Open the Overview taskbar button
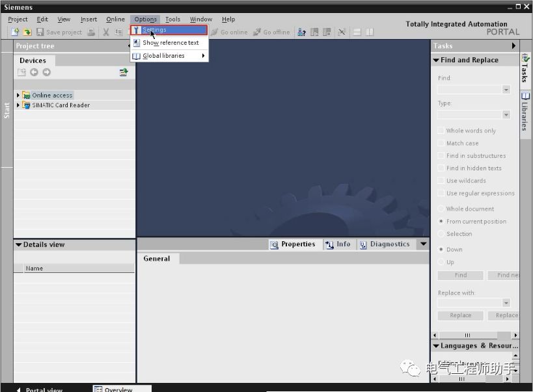The image size is (533, 392). click(x=122, y=389)
